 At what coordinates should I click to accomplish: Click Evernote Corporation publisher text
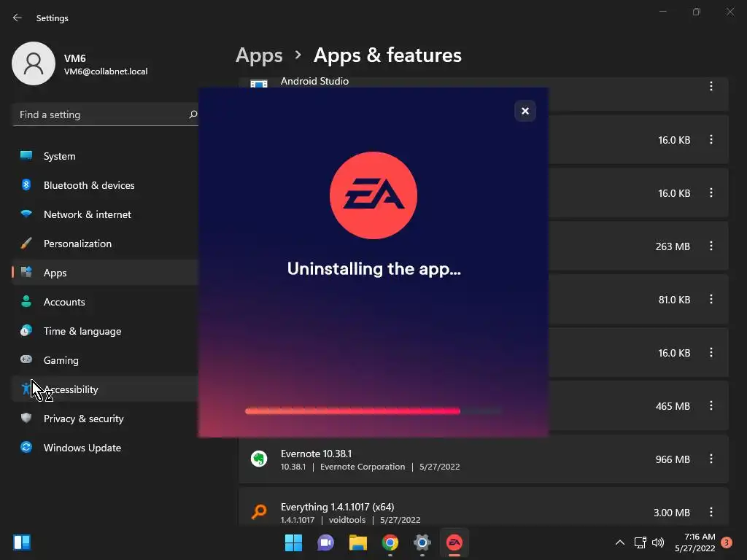(x=363, y=467)
